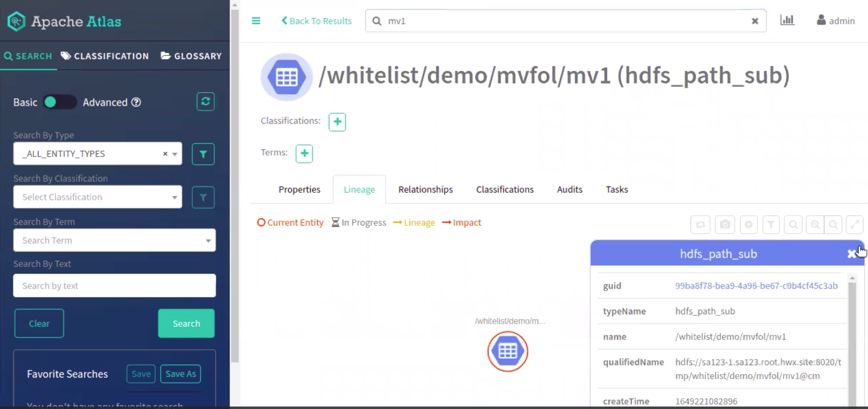Toggle the Basic/Advanced search switch
Viewport: 868px width, 409px height.
pos(60,102)
